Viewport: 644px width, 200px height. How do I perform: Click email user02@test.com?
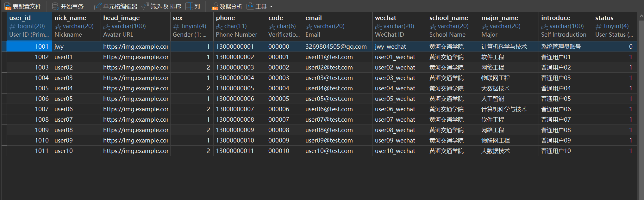[338, 67]
